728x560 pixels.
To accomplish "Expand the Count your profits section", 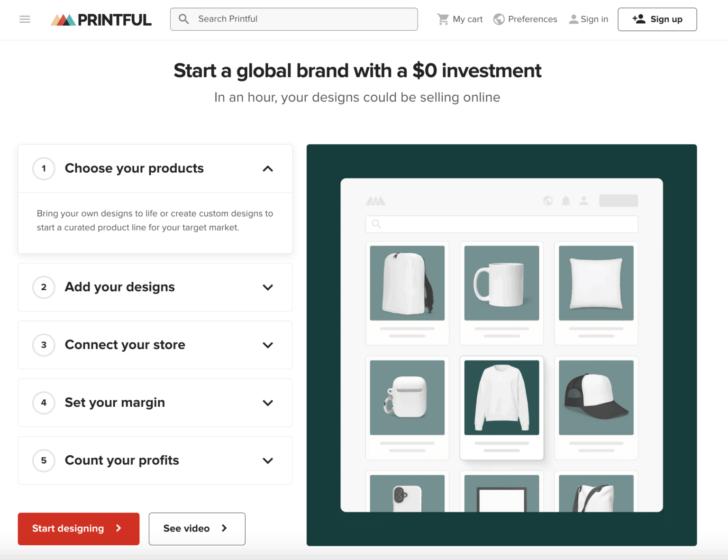I will (x=268, y=460).
